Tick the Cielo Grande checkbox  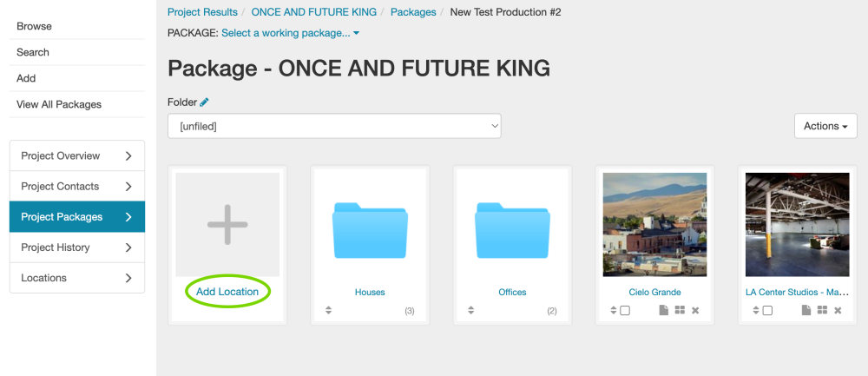[625, 310]
